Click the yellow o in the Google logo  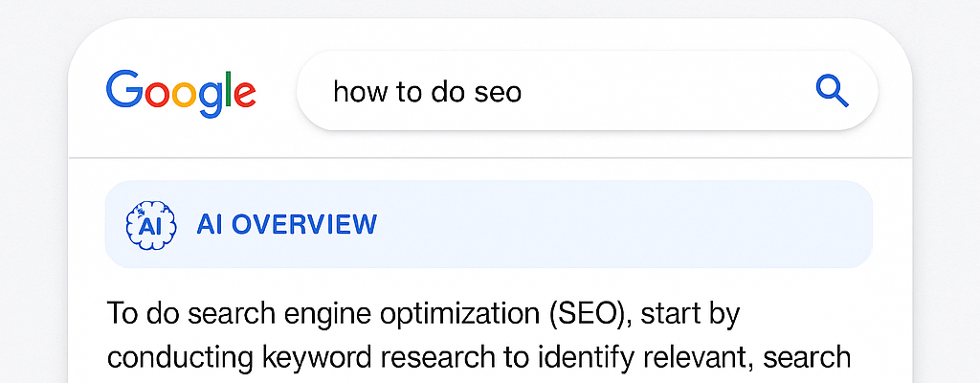185,95
